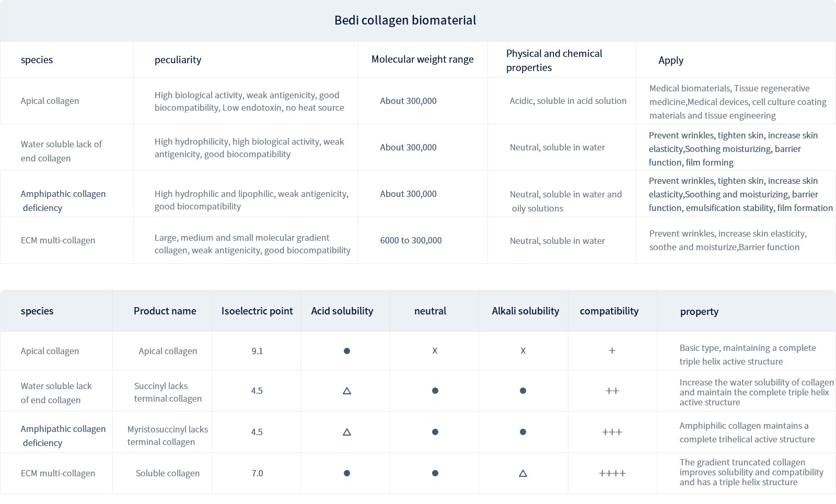Screen dimensions: 836x504
Task: Click the triple-plus compatibility symbol
Action: tap(612, 432)
